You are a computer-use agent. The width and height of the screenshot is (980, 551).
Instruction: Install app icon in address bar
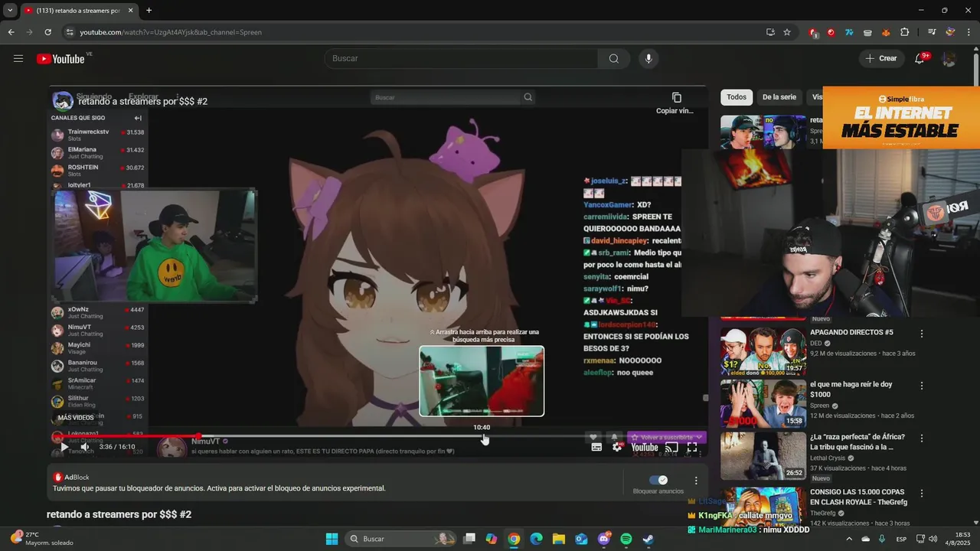pos(769,32)
